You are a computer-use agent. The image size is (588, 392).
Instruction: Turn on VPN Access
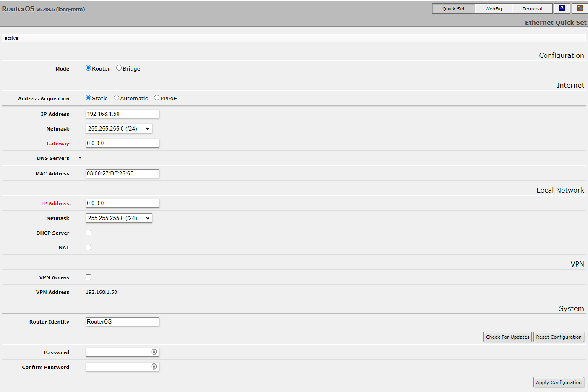(88, 277)
